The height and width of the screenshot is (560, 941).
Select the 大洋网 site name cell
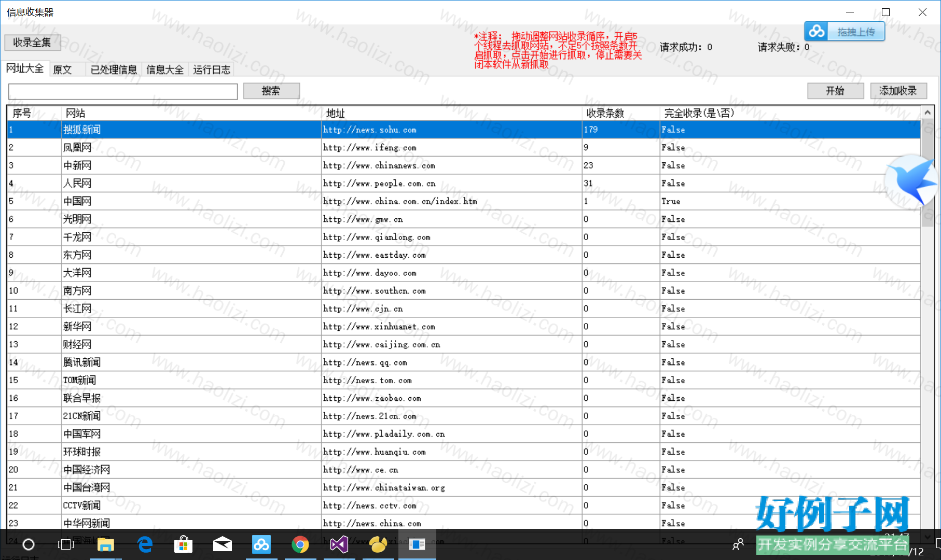[x=191, y=273]
